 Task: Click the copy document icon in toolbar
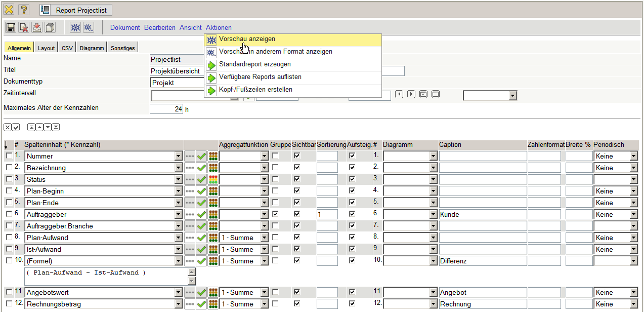[50, 28]
